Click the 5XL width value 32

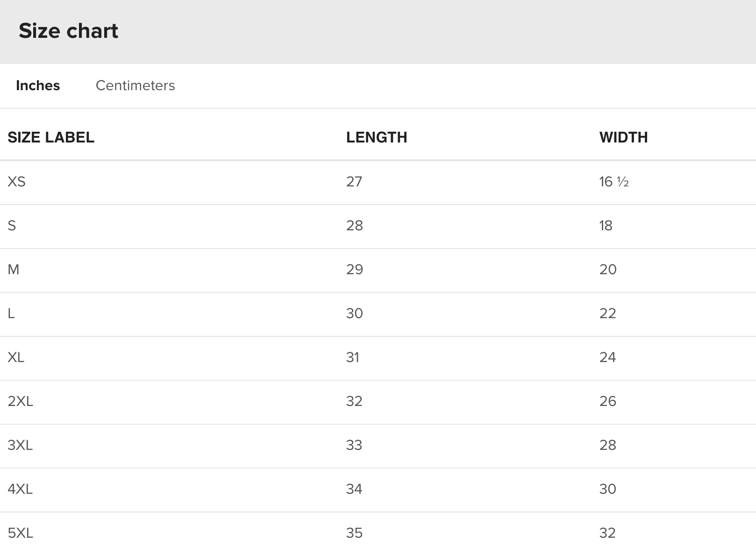(607, 533)
